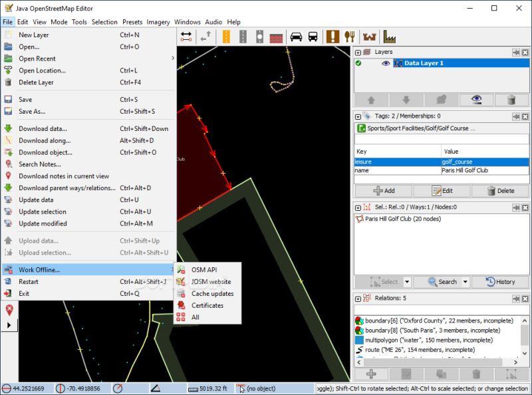Toggle active state of Data Layer 1 checkmark
This screenshot has width=532, height=395.
[364, 63]
